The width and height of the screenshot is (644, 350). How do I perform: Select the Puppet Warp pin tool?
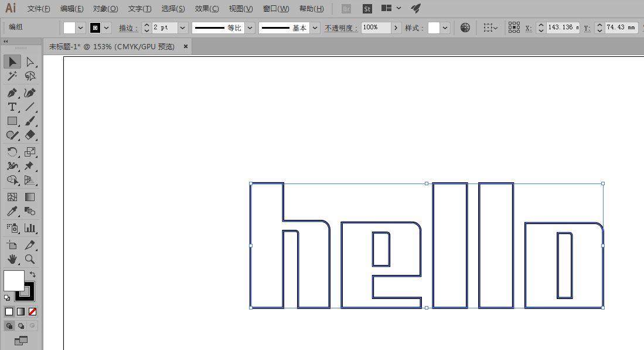pos(30,165)
